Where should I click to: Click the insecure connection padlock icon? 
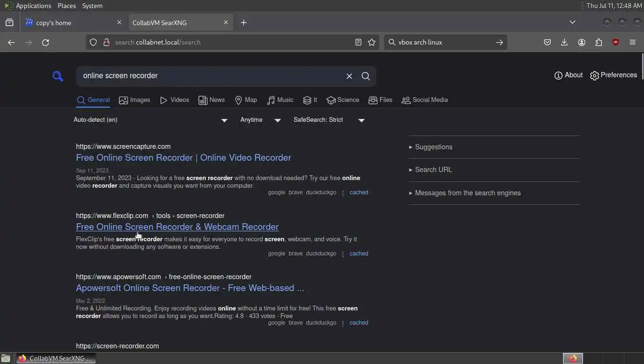click(x=106, y=42)
